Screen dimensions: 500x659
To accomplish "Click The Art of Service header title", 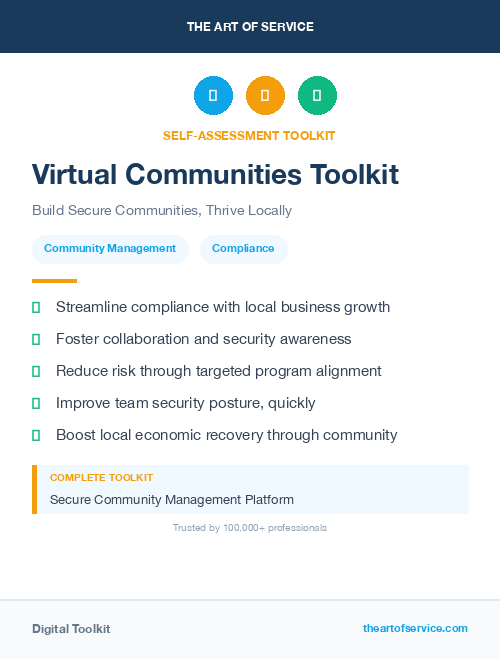I will coord(250,27).
